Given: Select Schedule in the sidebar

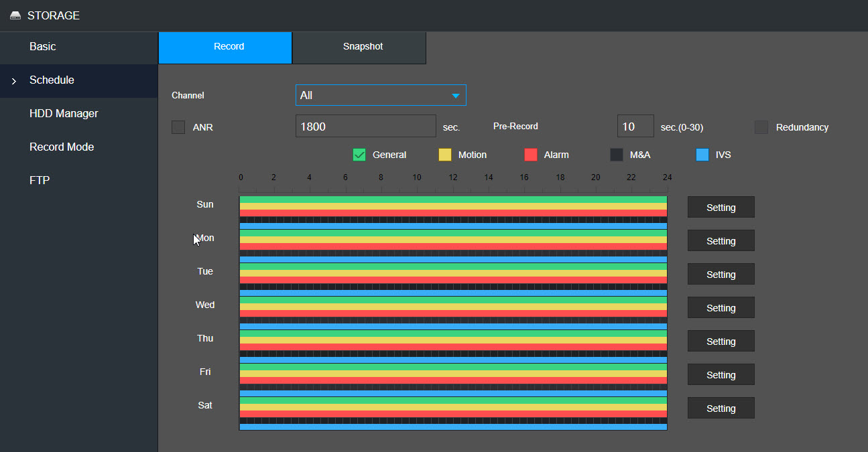Looking at the screenshot, I should 79,80.
